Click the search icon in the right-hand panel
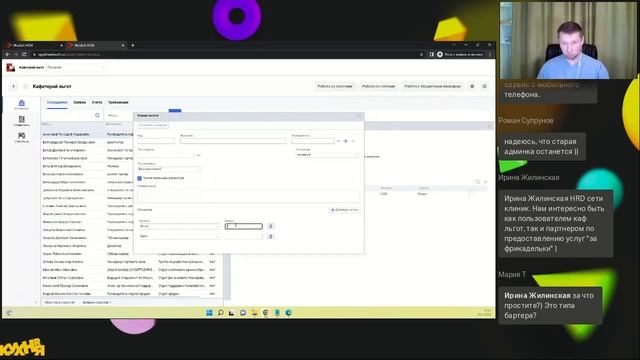Image resolution: width=640 pixels, height=360 pixels. [x=478, y=182]
